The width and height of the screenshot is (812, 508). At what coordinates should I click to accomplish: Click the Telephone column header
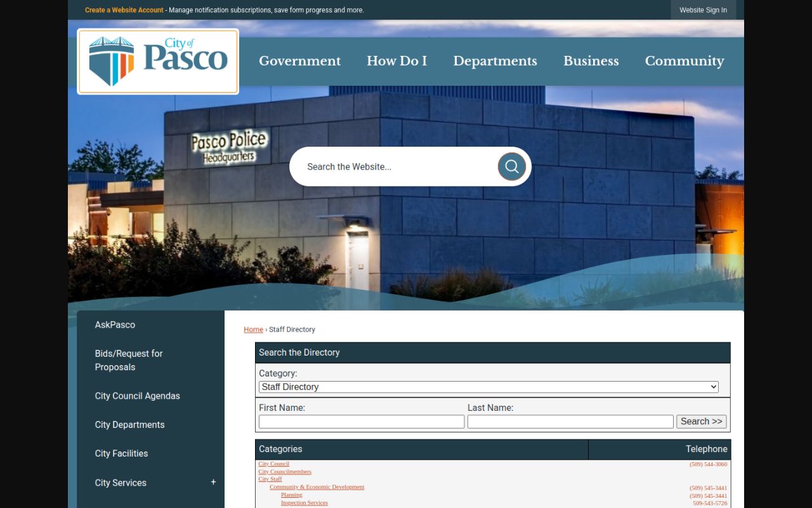660,449
